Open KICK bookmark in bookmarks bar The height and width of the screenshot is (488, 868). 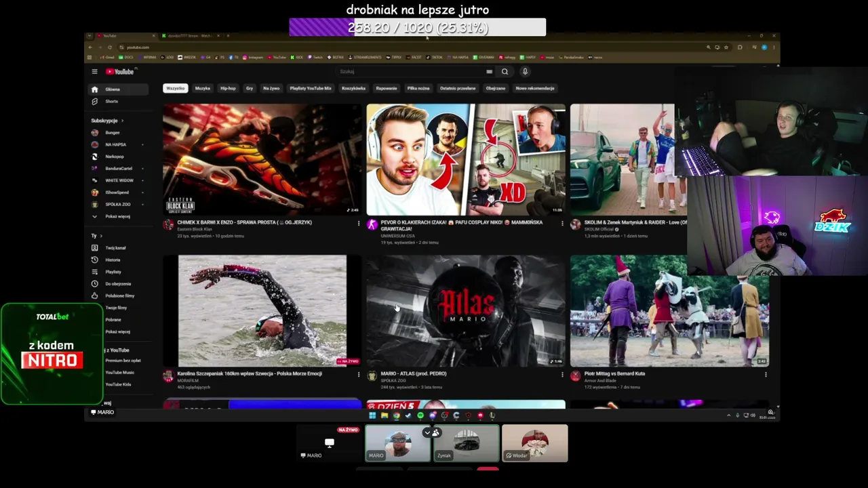(297, 58)
